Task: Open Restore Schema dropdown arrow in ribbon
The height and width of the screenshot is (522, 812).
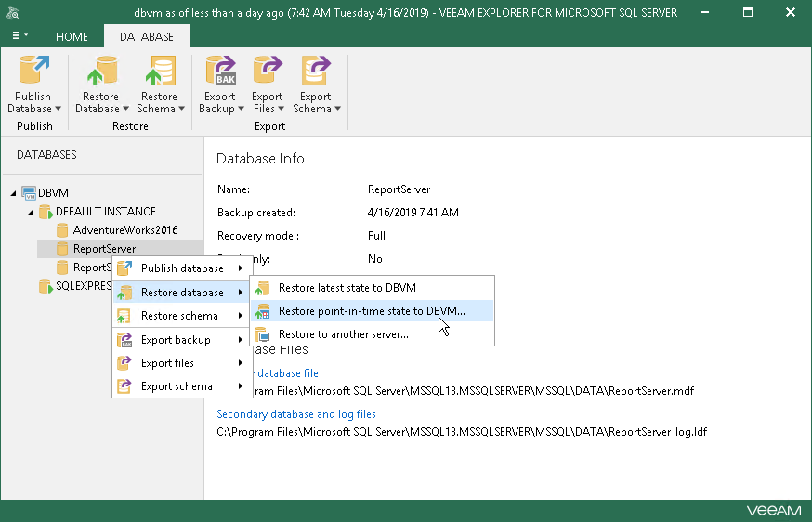Action: click(182, 109)
